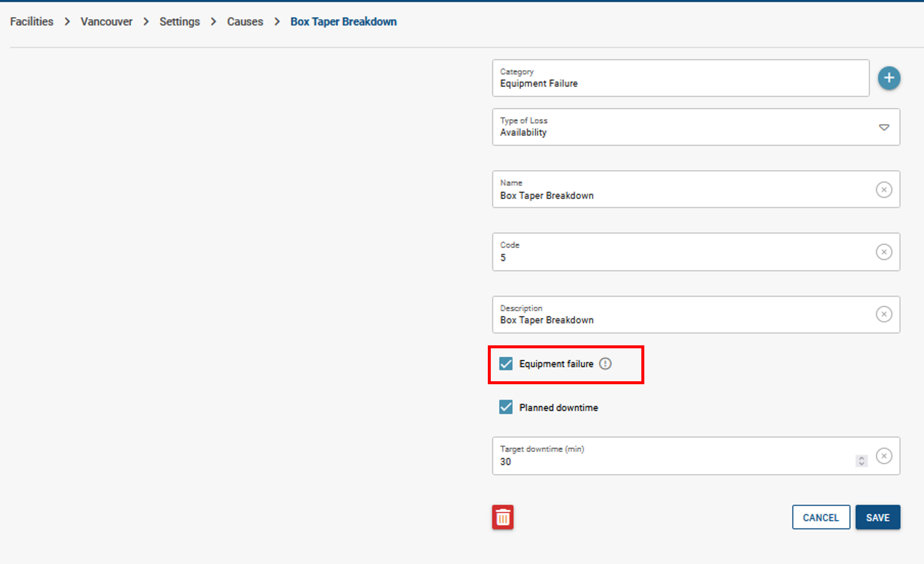The image size is (924, 564).
Task: Click into the Category field
Action: coord(681,78)
